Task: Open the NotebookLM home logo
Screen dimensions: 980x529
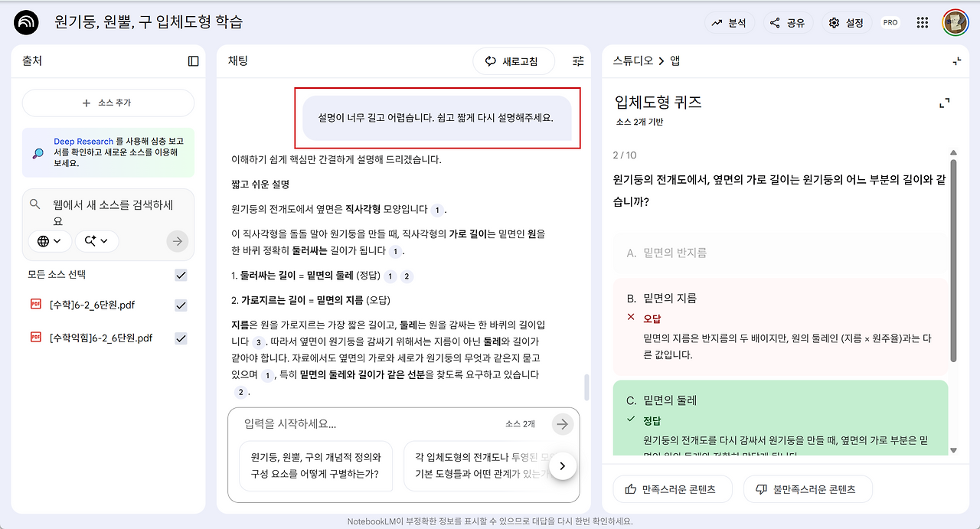Action: click(x=26, y=22)
